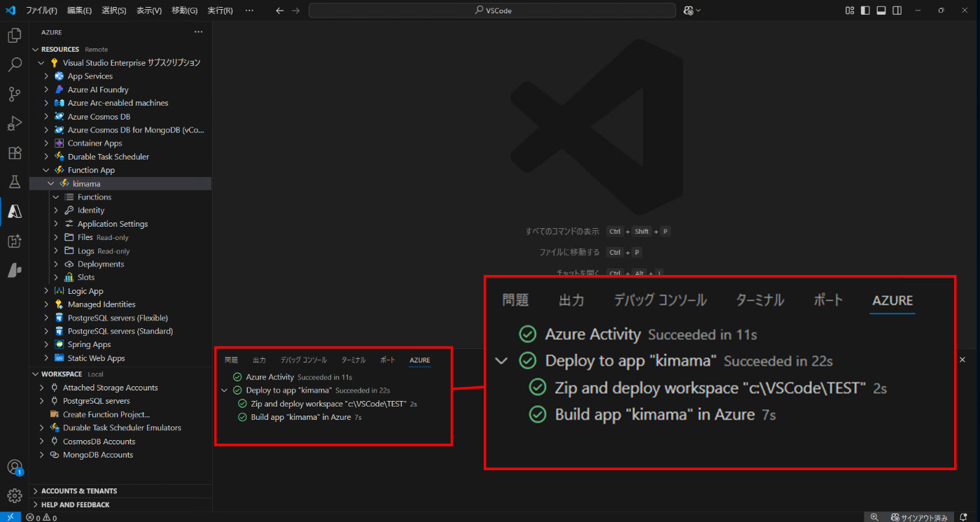980x522 pixels.
Task: Collapse the WORKSPACE section
Action: click(36, 374)
